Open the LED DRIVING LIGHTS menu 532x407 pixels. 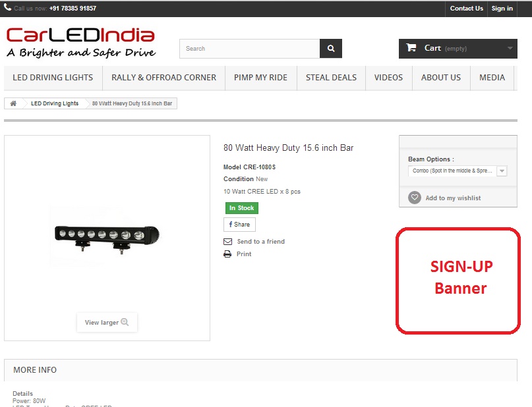click(x=53, y=78)
